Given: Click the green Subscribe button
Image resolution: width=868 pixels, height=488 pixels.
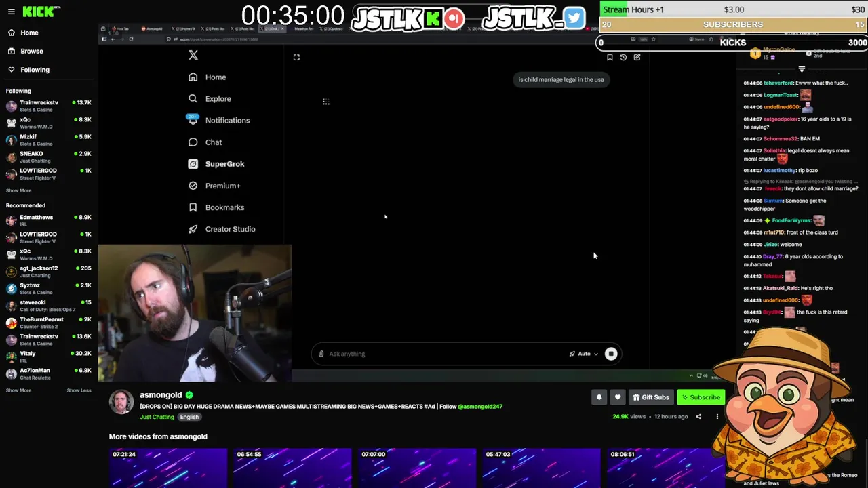Looking at the screenshot, I should [701, 397].
